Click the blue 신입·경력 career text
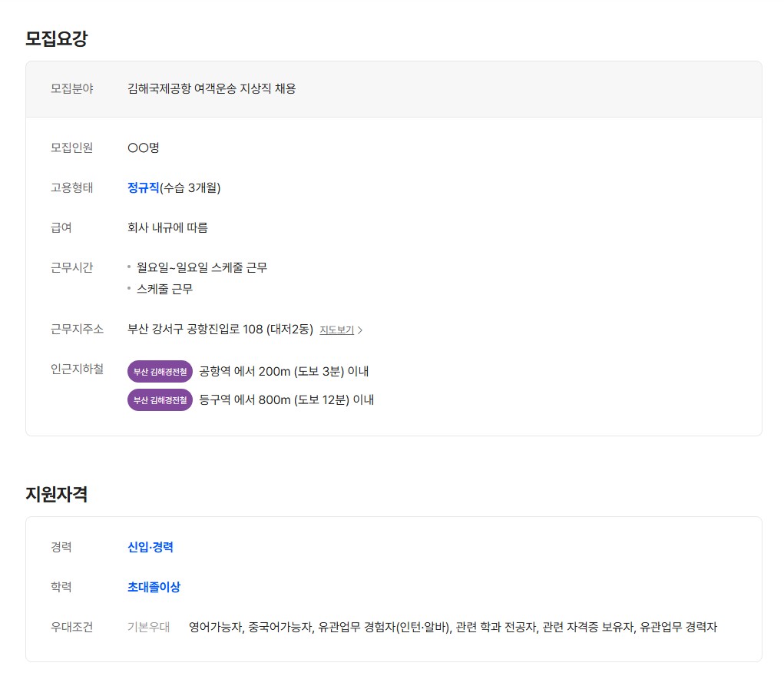Image resolution: width=784 pixels, height=686 pixels. pos(151,547)
